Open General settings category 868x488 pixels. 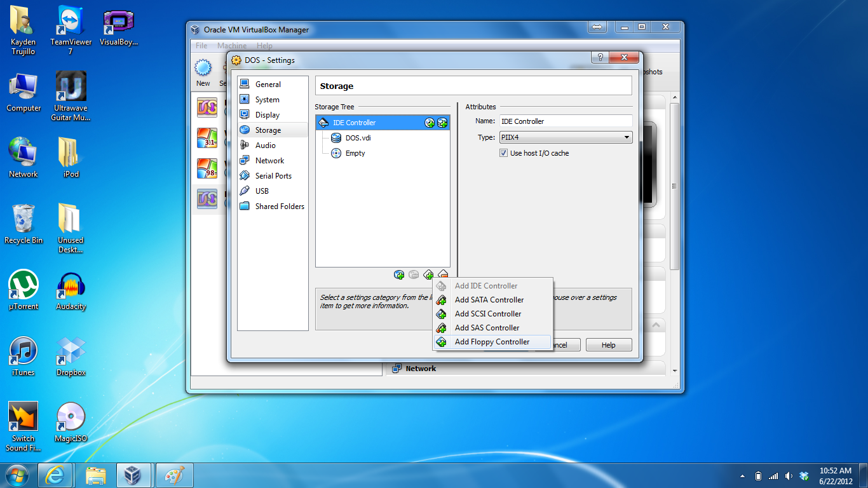click(x=273, y=85)
